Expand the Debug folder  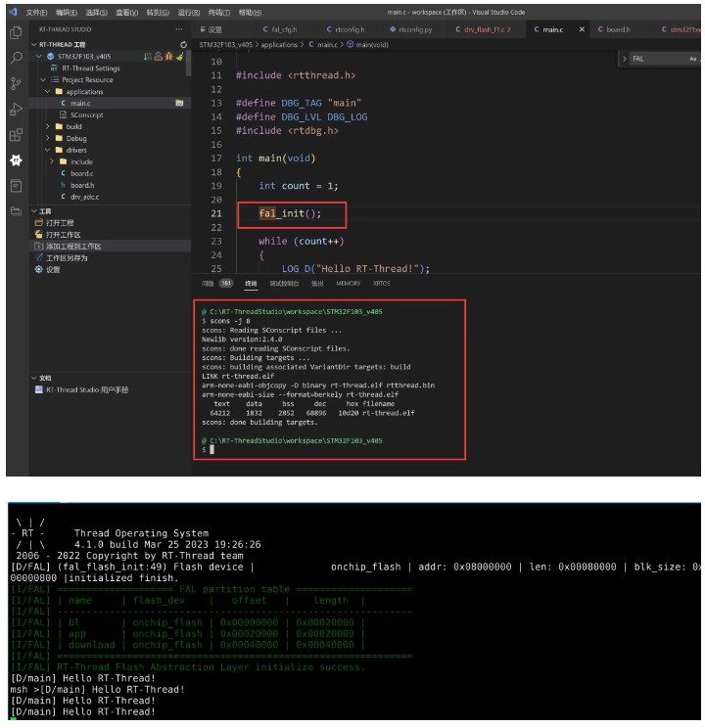pos(47,138)
